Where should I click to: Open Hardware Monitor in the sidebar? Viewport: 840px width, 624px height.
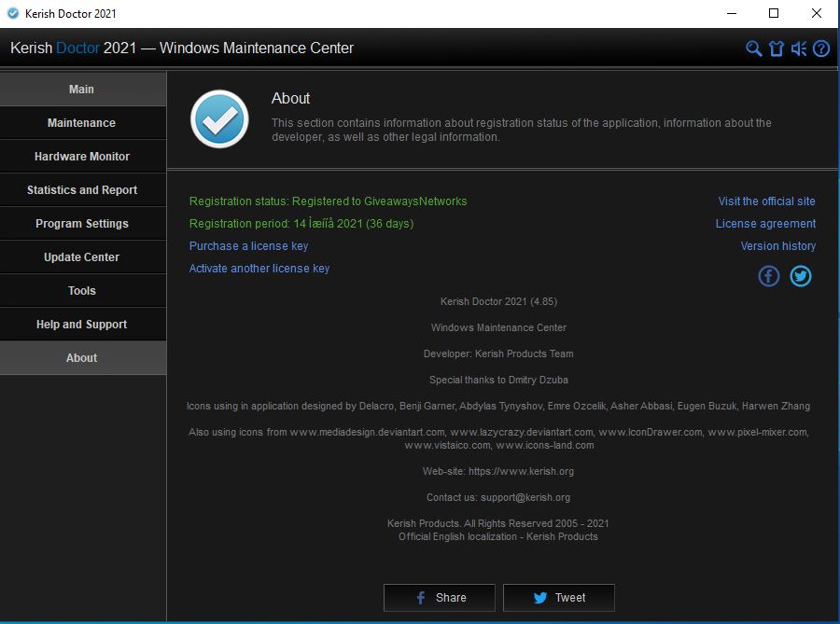coord(83,157)
